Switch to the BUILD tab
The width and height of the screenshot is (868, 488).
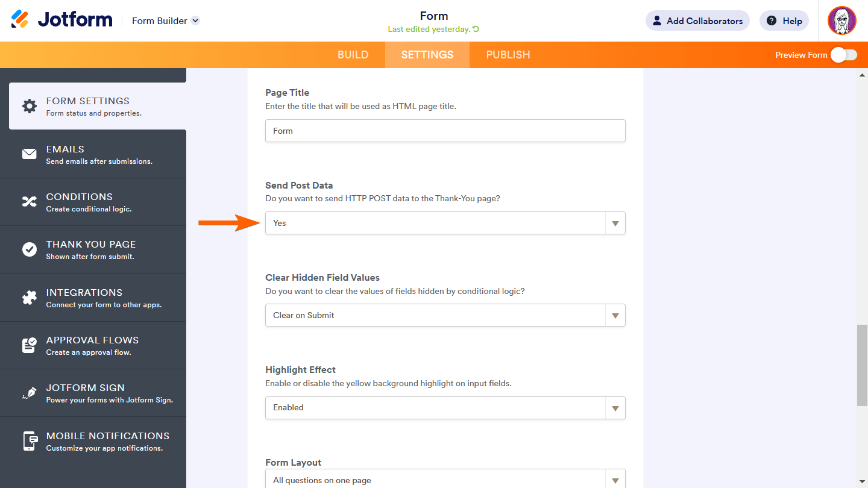coord(353,55)
